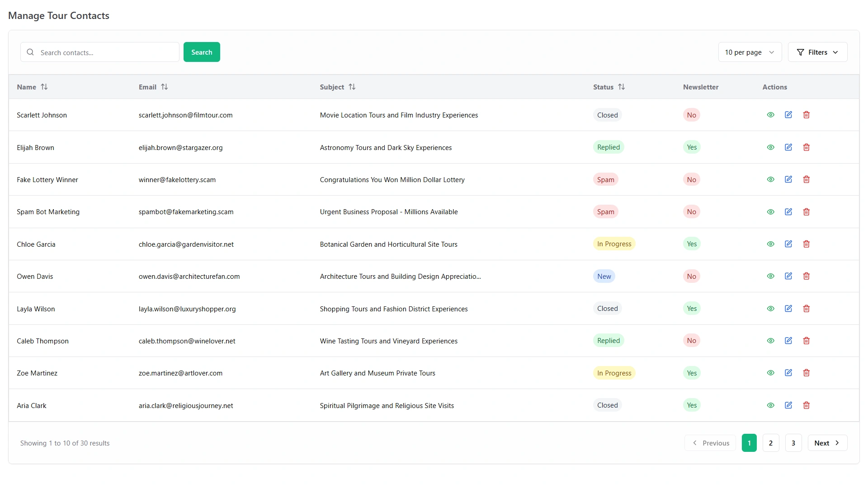Delete Scarlett Johnson contact

[x=807, y=115]
